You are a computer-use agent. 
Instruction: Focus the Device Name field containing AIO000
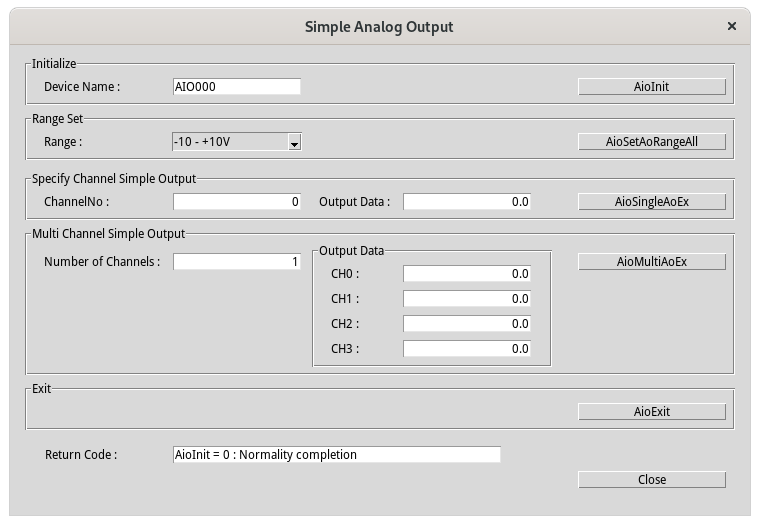pos(236,87)
